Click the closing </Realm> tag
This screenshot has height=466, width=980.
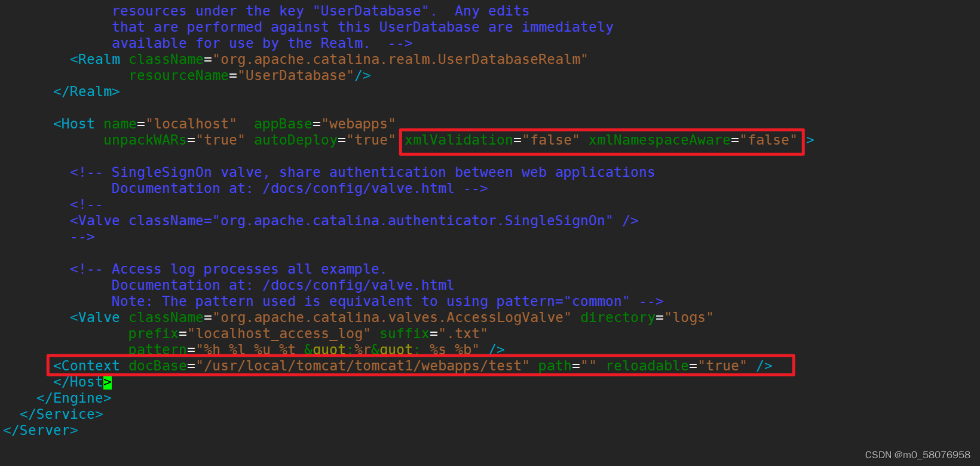(x=87, y=92)
